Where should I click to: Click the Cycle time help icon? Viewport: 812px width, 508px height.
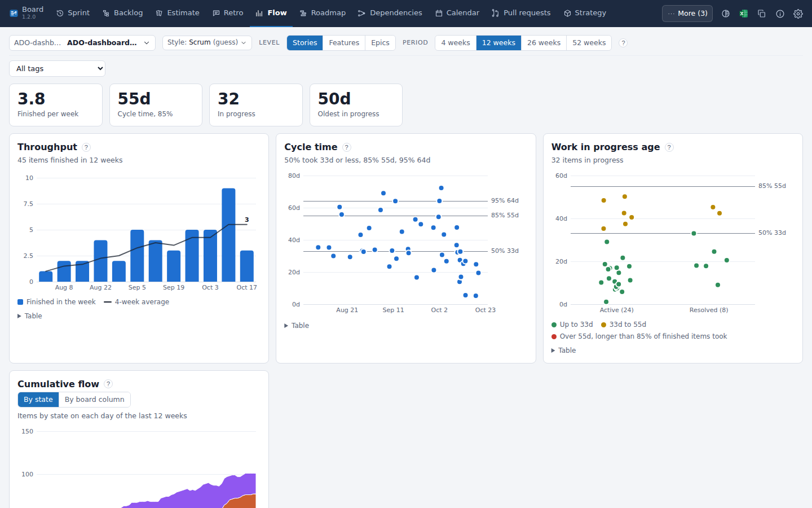coord(347,147)
